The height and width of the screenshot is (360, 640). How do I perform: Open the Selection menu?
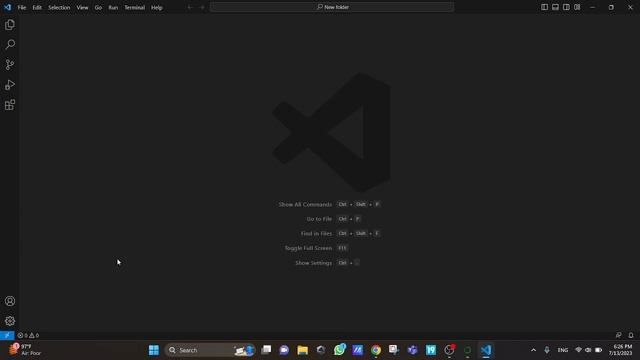coord(59,7)
